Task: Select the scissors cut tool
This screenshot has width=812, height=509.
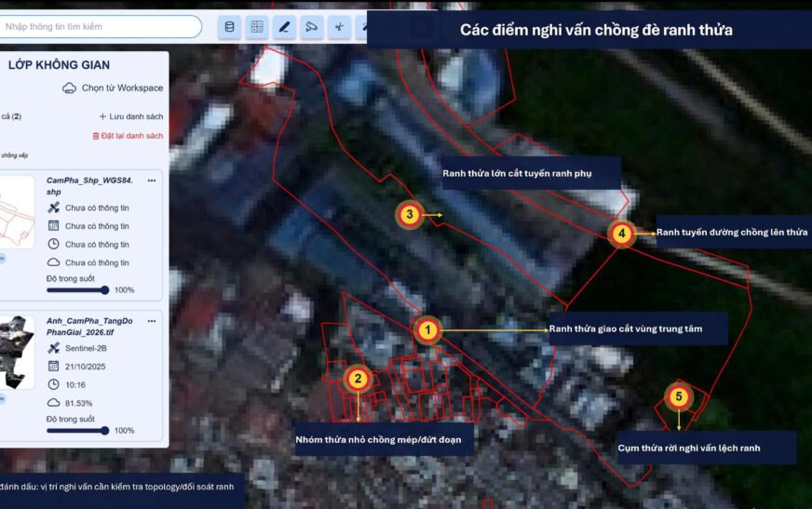Action: (339, 27)
